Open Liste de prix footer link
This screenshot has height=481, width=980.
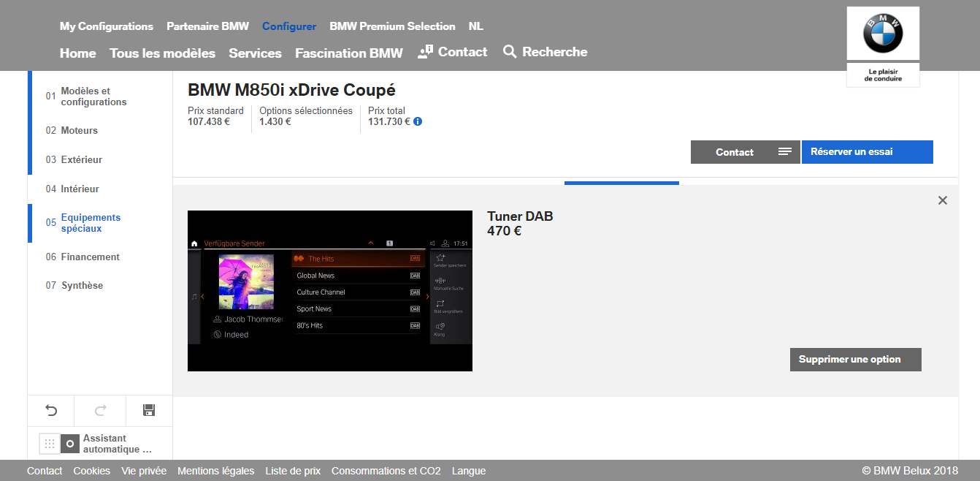pyautogui.click(x=293, y=471)
